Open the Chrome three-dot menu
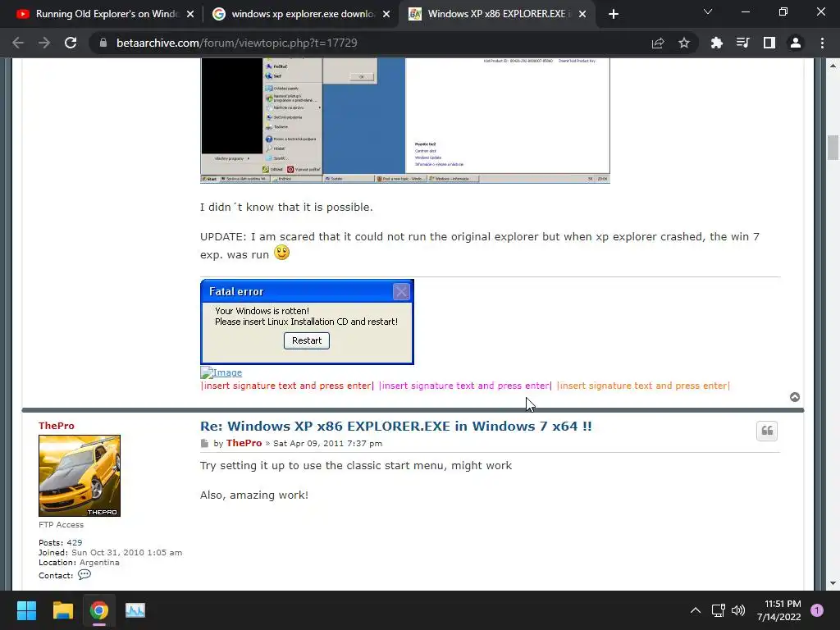The height and width of the screenshot is (630, 840). point(822,43)
